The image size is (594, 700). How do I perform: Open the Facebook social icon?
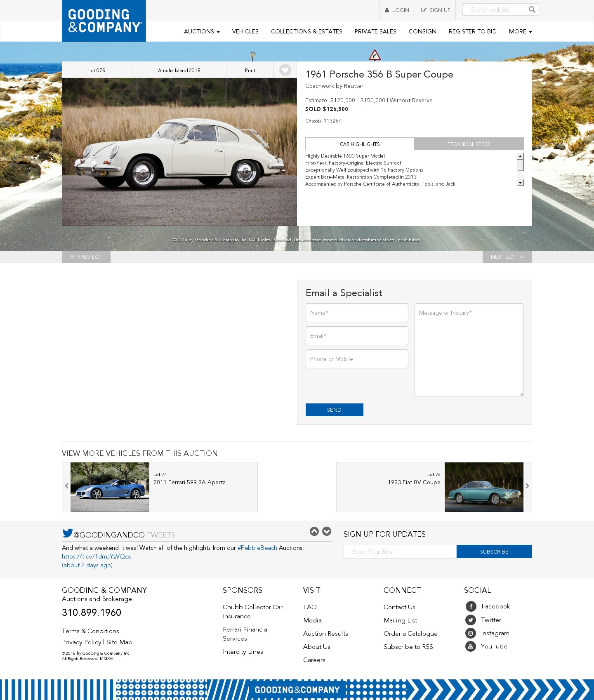click(471, 606)
